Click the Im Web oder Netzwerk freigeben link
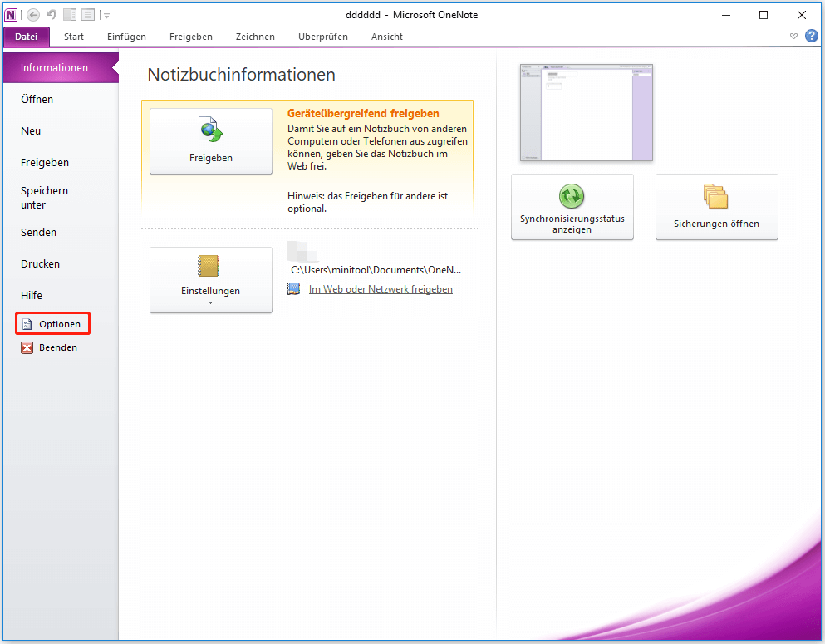The width and height of the screenshot is (825, 644). click(381, 289)
